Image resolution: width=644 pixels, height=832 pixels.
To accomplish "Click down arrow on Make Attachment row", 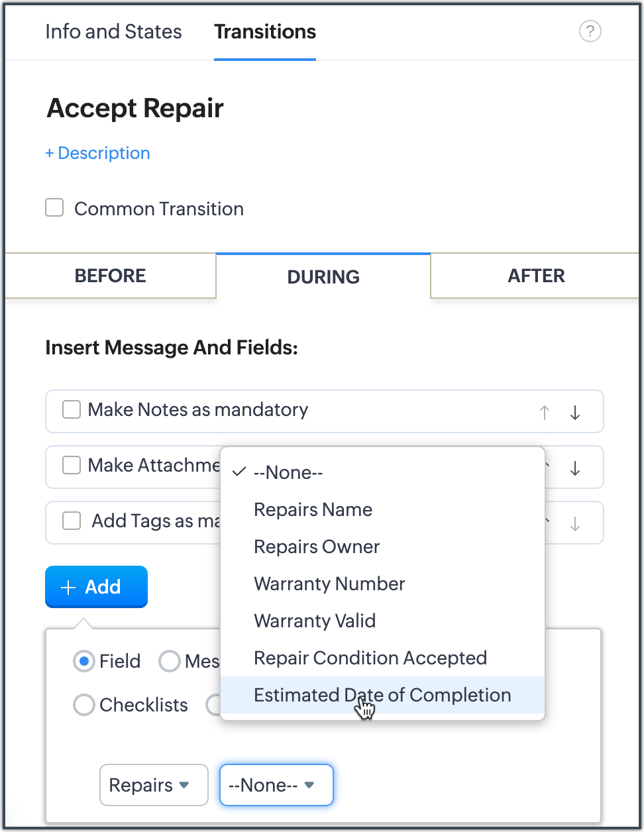I will click(x=575, y=468).
